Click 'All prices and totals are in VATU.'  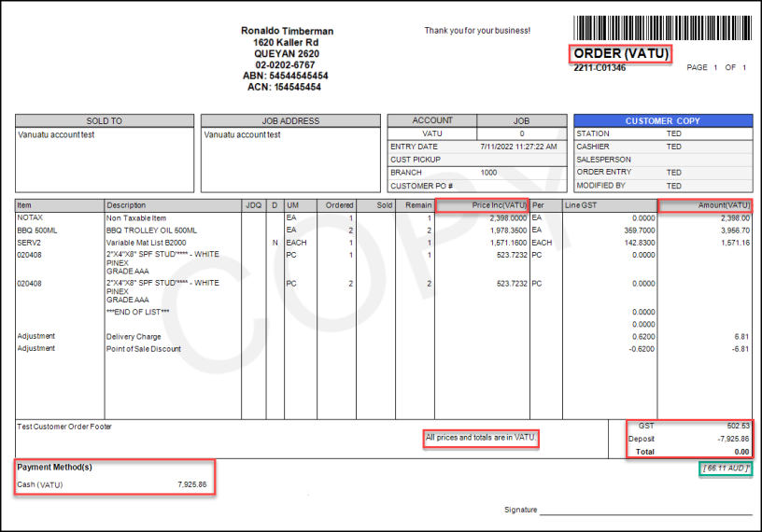pyautogui.click(x=481, y=438)
